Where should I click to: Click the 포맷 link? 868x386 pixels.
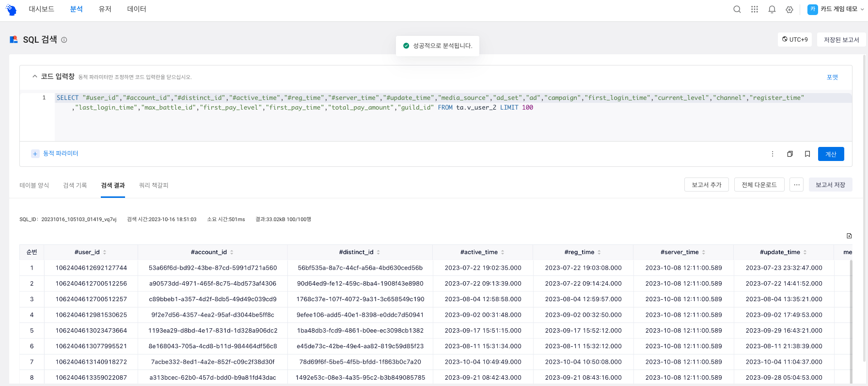coord(832,77)
